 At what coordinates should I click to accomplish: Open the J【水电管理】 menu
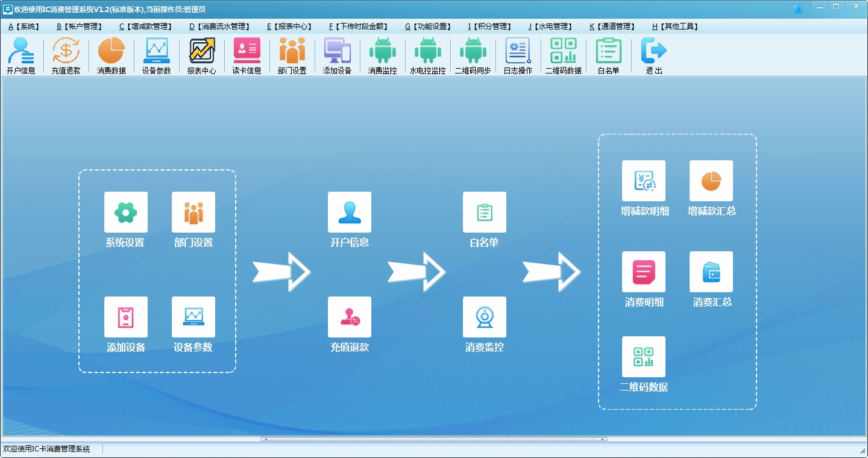pos(550,27)
